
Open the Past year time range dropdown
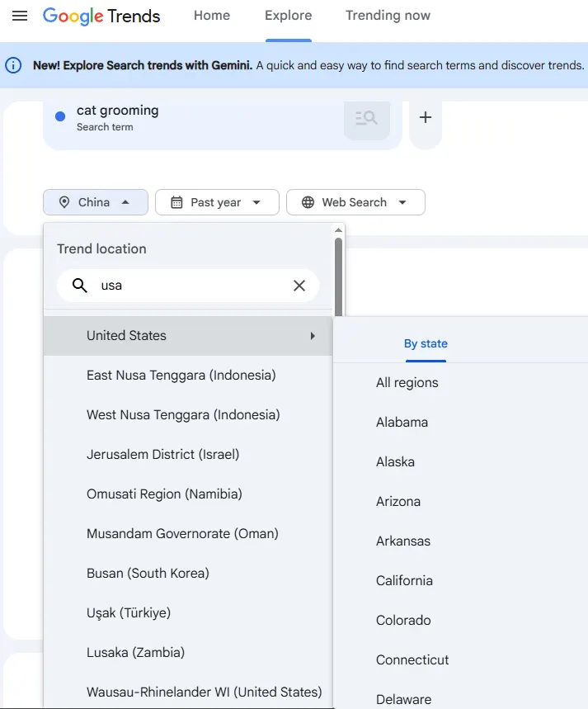[x=217, y=202]
